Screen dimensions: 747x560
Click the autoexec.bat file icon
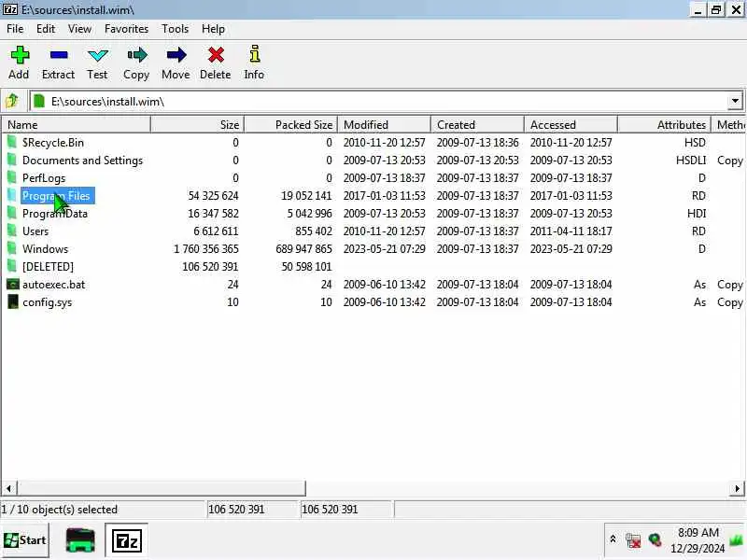click(x=12, y=285)
